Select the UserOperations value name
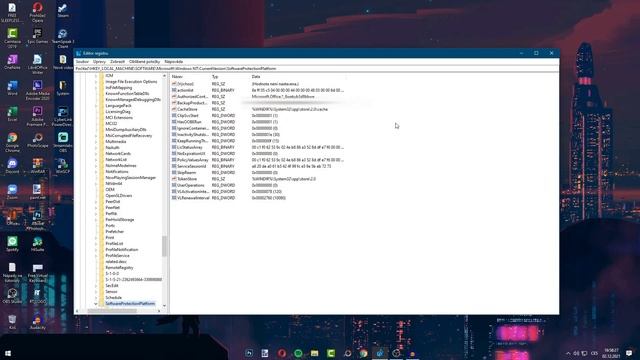Screen dimensions: 640x360 tap(191, 185)
